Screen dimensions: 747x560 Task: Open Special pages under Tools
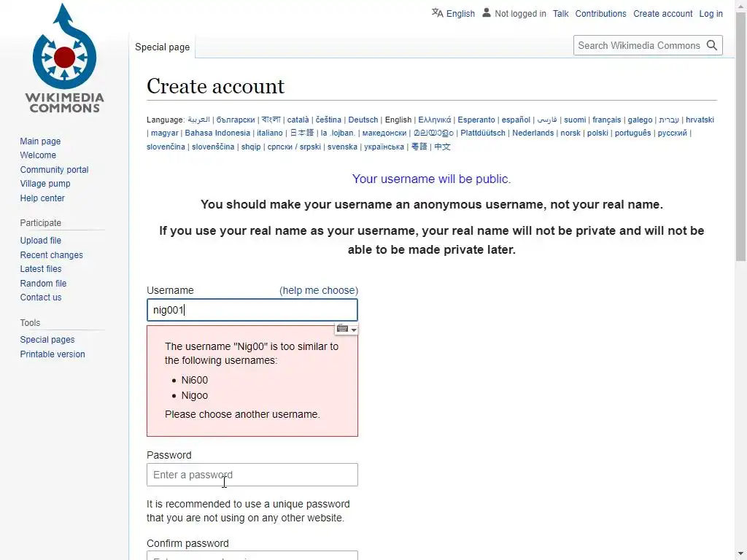point(47,340)
